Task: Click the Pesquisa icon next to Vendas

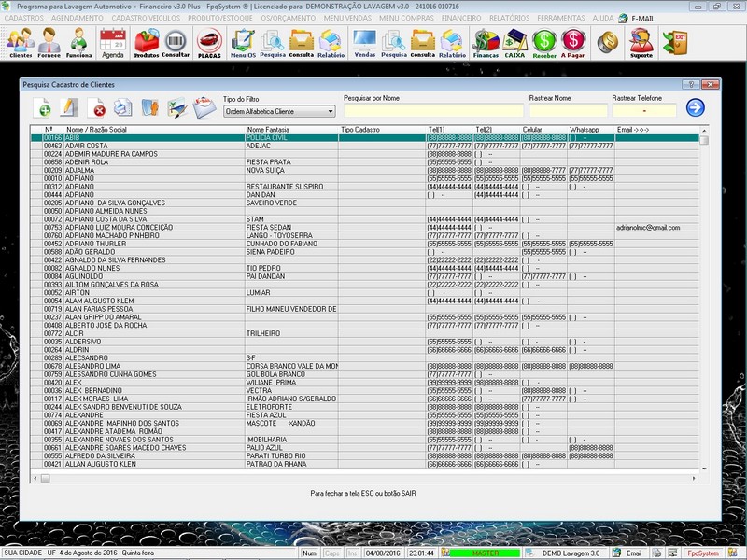Action: [x=393, y=43]
